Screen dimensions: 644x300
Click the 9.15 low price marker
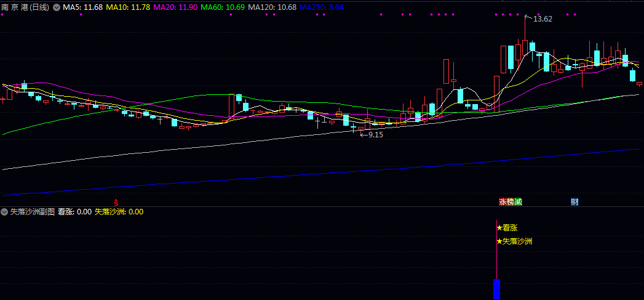point(375,134)
